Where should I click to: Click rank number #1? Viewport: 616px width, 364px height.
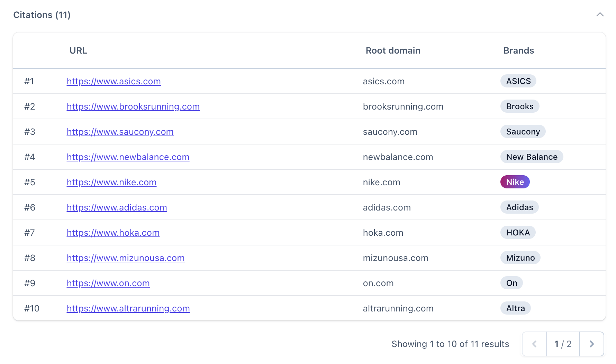click(x=29, y=81)
